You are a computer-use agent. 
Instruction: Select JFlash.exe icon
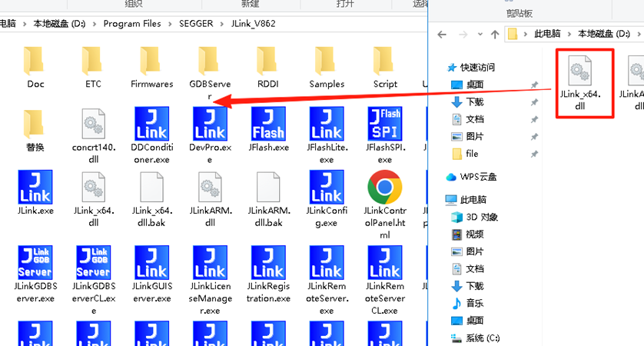268,124
